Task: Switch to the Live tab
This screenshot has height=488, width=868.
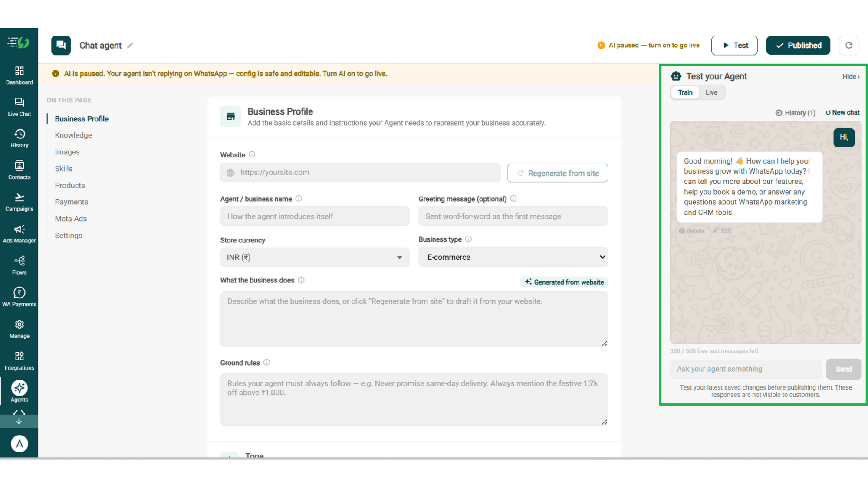Action: (711, 92)
